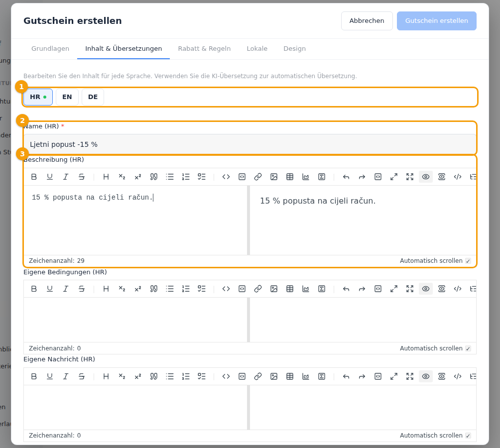Image resolution: width=500 pixels, height=448 pixels.
Task: Show HTML preview in Beschreibung editor
Action: (458, 177)
